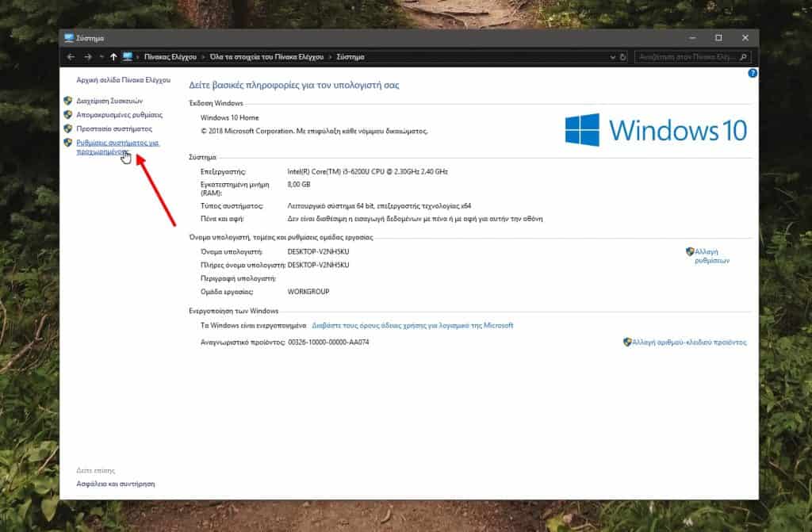
Task: Open Help via blue question mark
Action: [x=753, y=73]
